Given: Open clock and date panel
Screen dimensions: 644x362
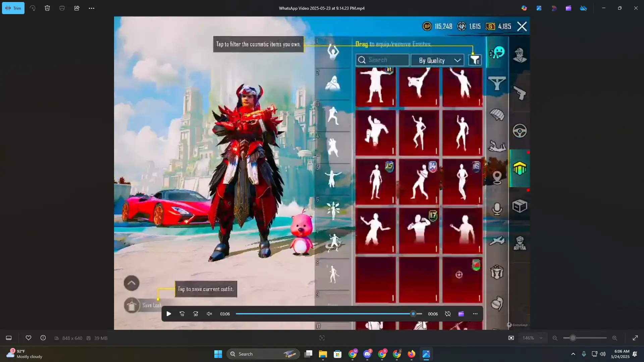Looking at the screenshot, I should pos(620,354).
